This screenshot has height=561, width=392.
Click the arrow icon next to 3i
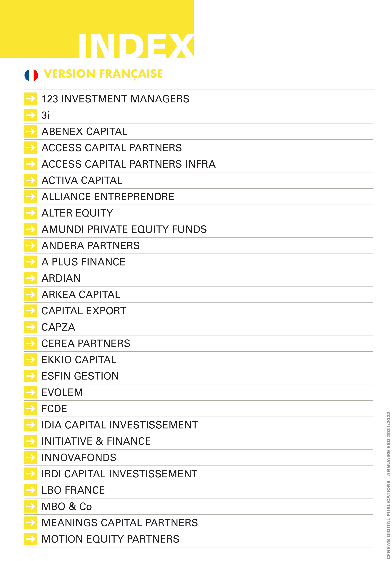[x=31, y=115]
